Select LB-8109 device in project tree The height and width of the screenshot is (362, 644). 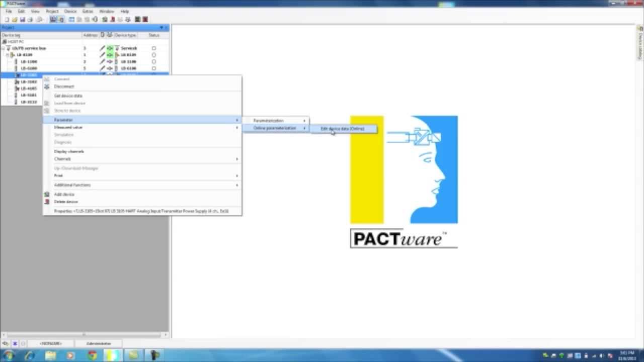[24, 55]
